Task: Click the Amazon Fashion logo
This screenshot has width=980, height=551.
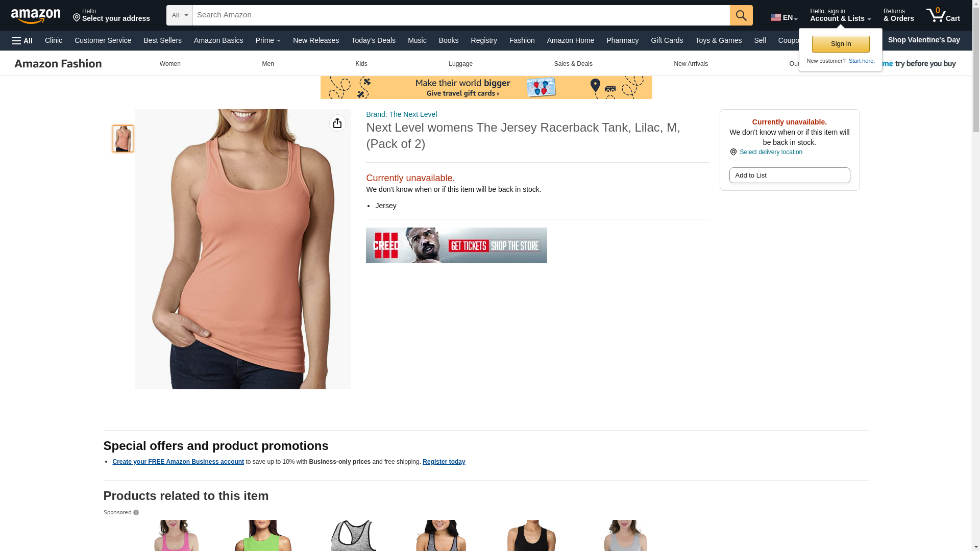Action: [x=58, y=64]
